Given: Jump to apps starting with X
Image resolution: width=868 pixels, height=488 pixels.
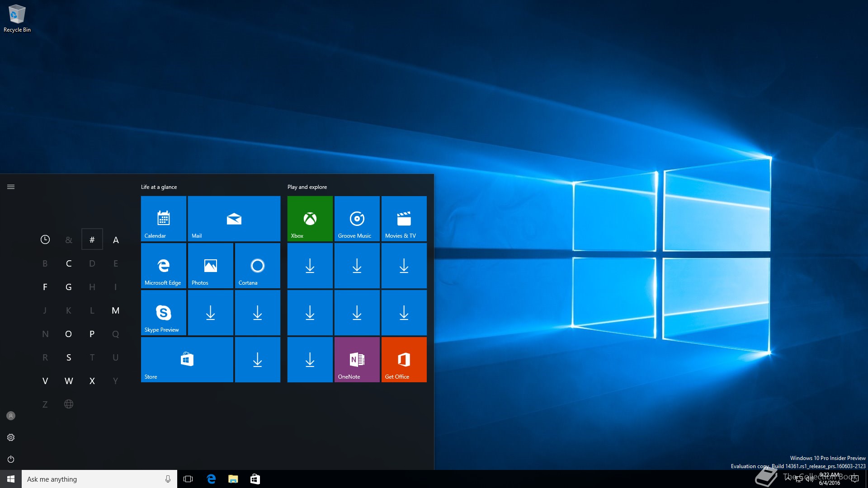Looking at the screenshot, I should [x=92, y=381].
